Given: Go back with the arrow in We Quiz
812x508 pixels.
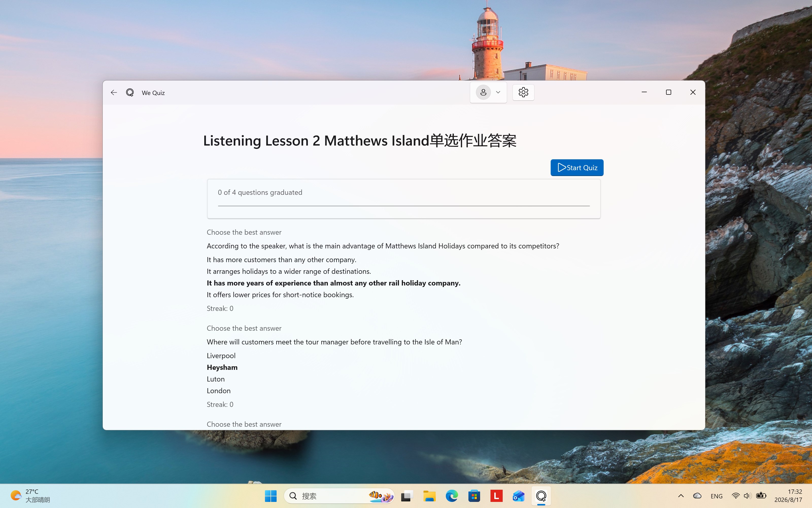Looking at the screenshot, I should (x=114, y=92).
